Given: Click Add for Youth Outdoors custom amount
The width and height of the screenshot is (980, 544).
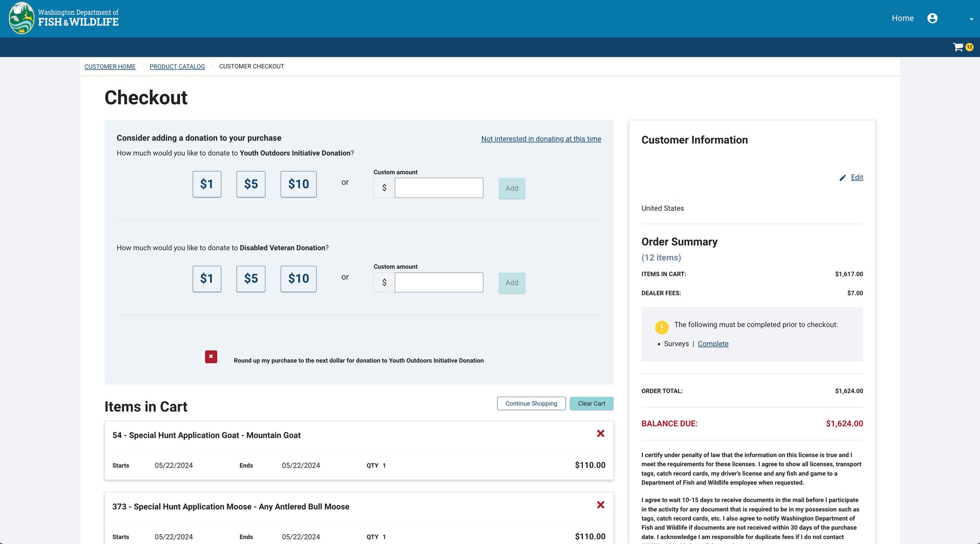Looking at the screenshot, I should 512,188.
